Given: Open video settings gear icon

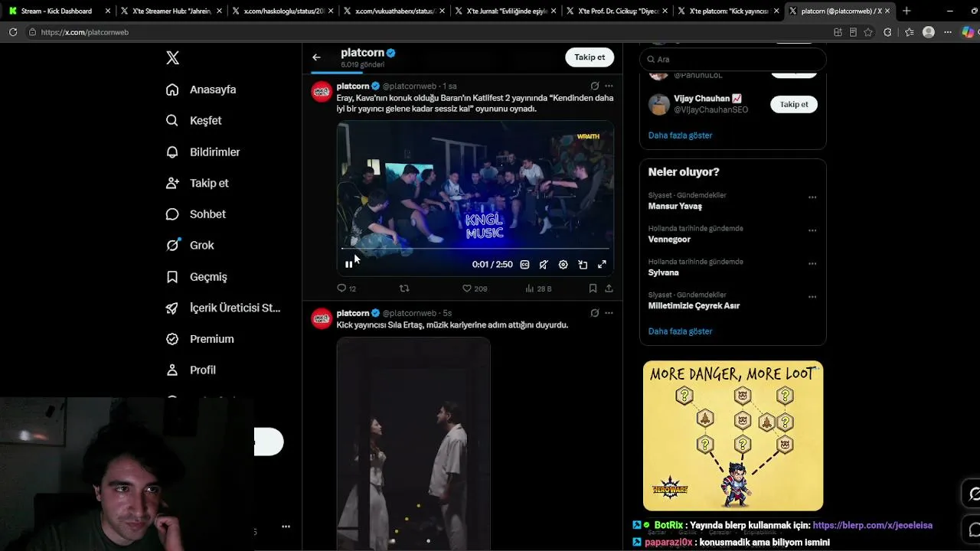Looking at the screenshot, I should pos(563,264).
